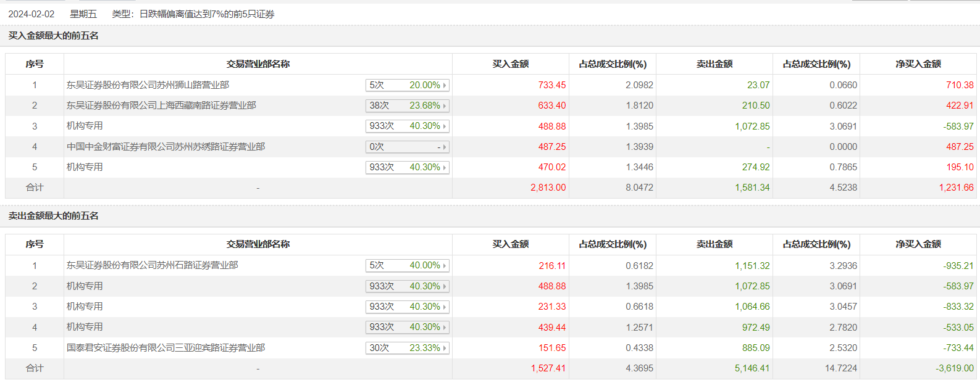Select the 买入金额最大的前五名 section heading
This screenshot has width=980, height=380.
[54, 36]
